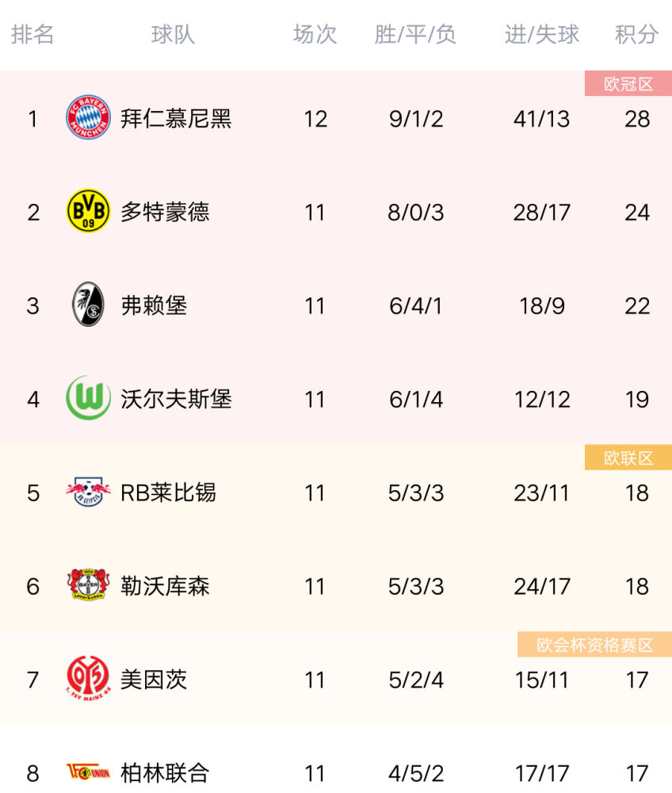The height and width of the screenshot is (793, 672).
Task: Open team page for 拜仁慕尼黑
Action: pyautogui.click(x=176, y=119)
